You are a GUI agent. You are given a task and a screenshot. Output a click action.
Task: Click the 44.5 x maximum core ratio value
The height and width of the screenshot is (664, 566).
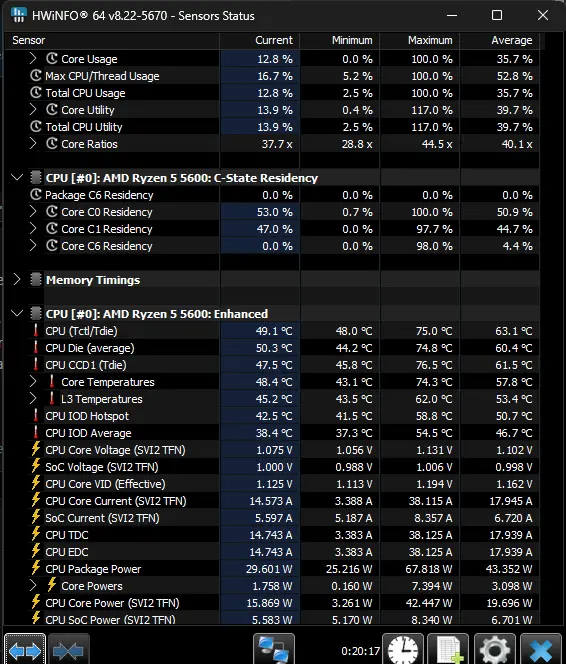pos(437,144)
